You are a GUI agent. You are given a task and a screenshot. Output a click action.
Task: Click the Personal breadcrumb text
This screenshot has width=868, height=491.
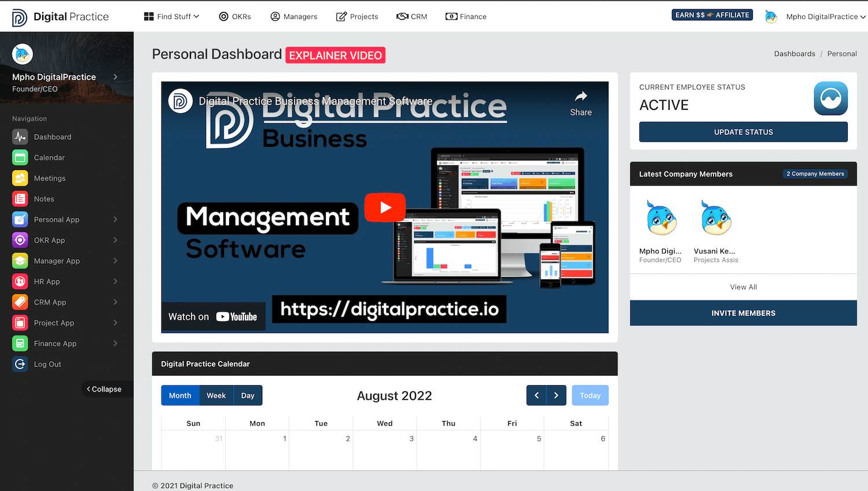[842, 54]
